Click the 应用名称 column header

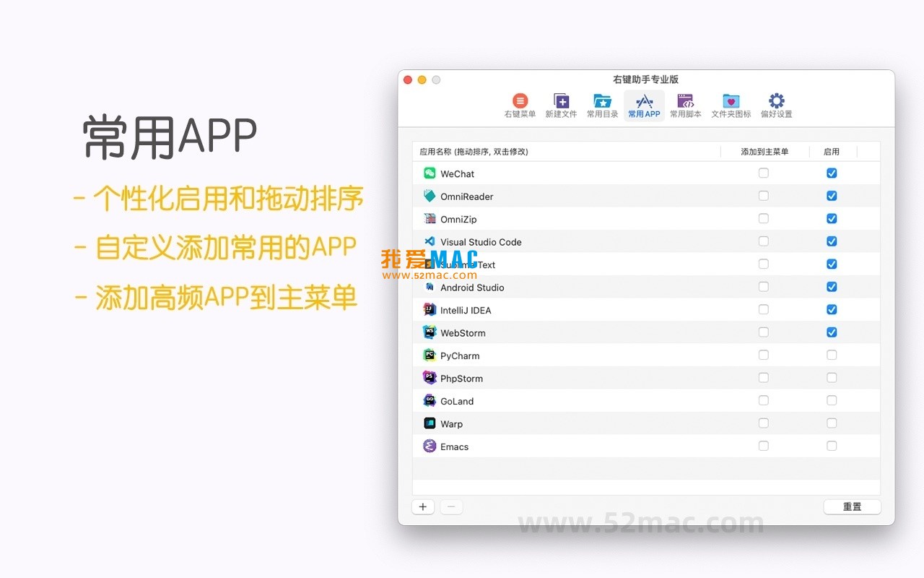pyautogui.click(x=474, y=152)
